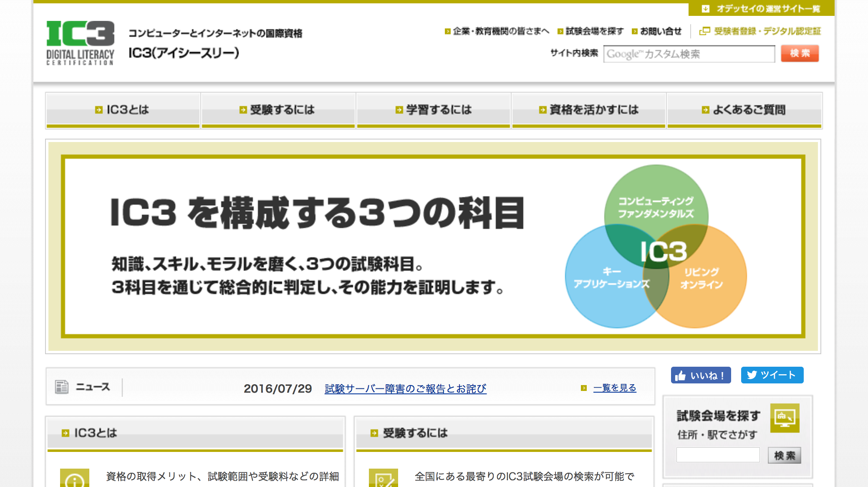Click the IC3 Digital Literacy logo

point(80,43)
